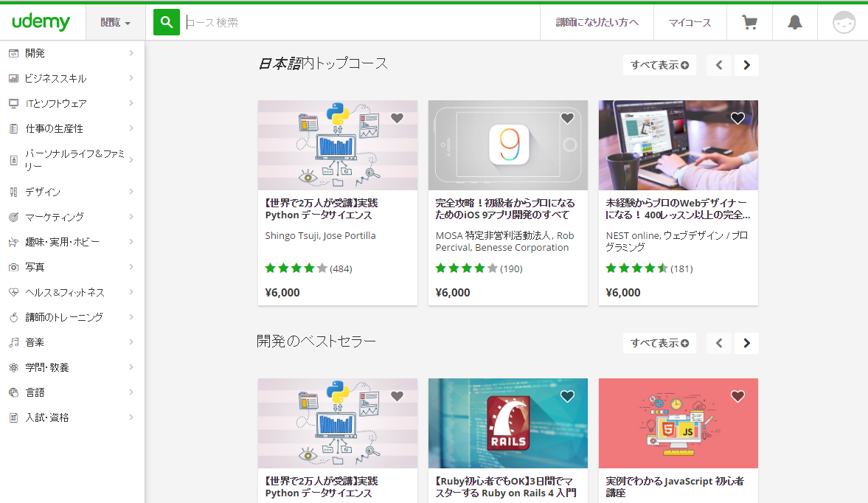Wishlist the Python course in 日本語内トップコース
The image size is (868, 503).
point(397,118)
